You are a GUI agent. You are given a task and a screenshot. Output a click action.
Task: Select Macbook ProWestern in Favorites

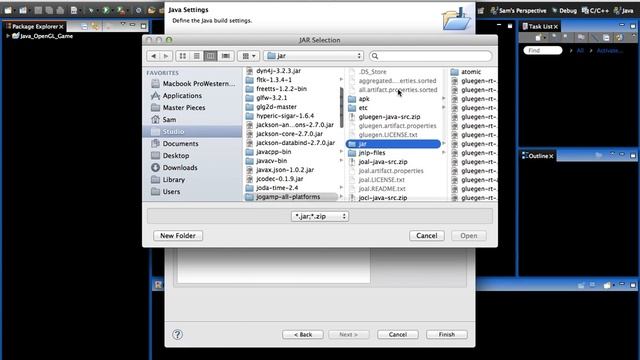[x=193, y=84]
